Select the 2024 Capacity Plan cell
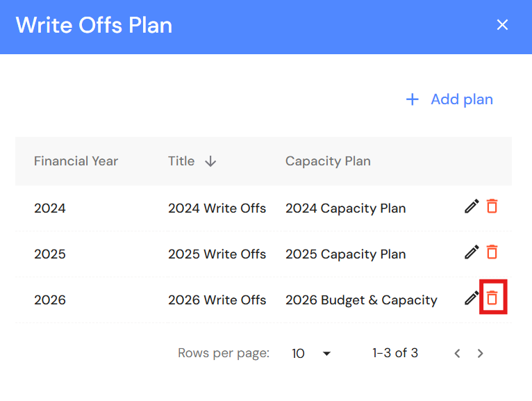Viewport: 532px width, 401px height. click(x=345, y=208)
